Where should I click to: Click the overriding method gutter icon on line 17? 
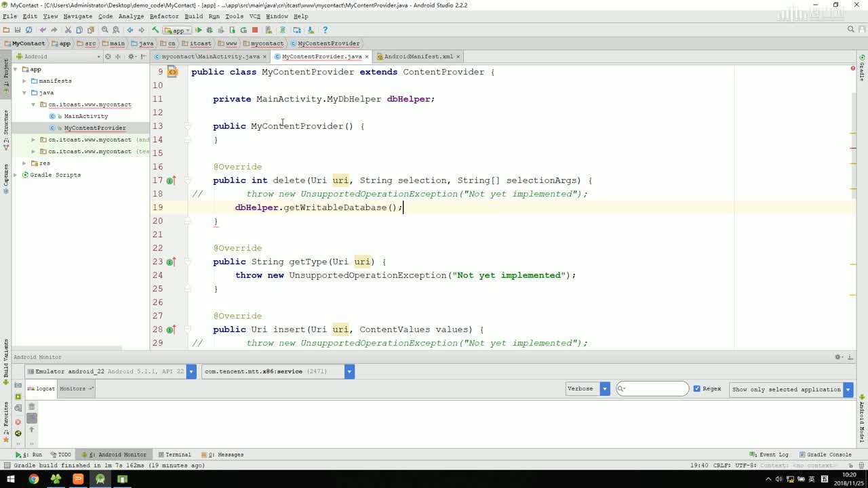click(171, 180)
